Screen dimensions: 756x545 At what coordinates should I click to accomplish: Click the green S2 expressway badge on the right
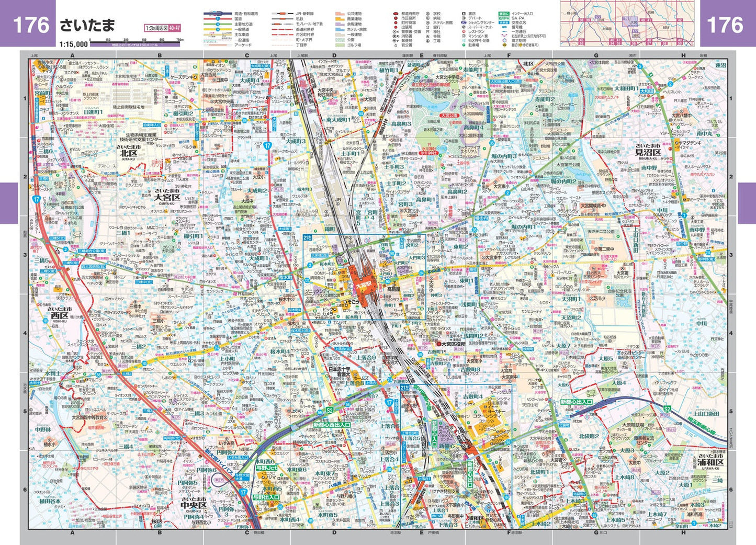[x=667, y=408]
